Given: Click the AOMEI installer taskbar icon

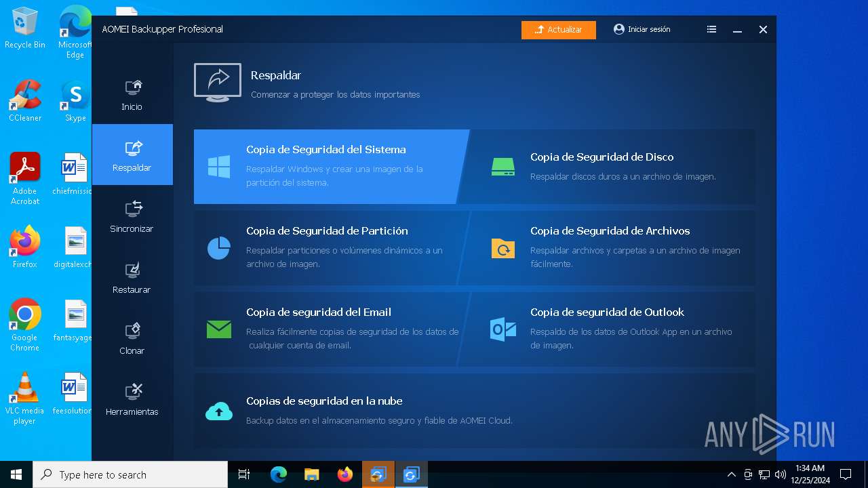Looking at the screenshot, I should [x=378, y=474].
